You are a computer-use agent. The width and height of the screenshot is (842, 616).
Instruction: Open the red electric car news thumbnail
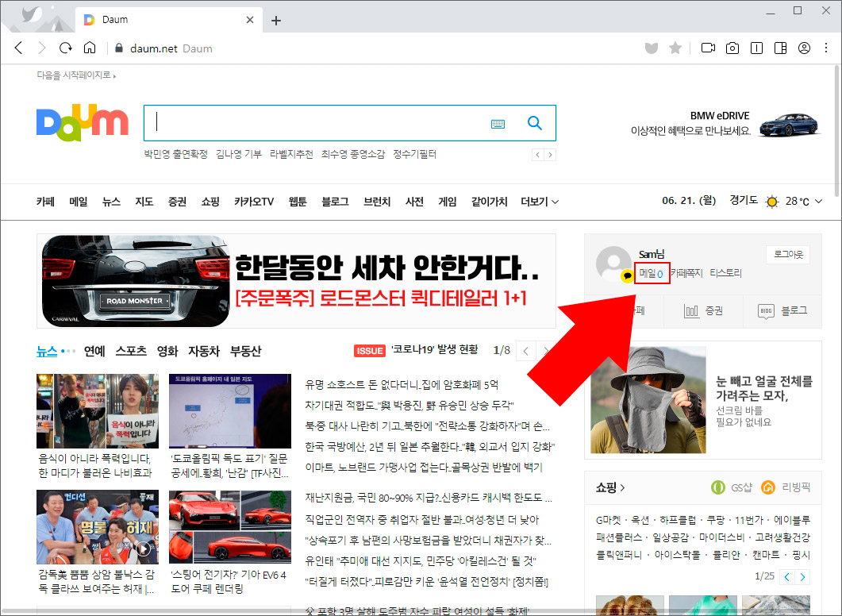click(x=230, y=527)
